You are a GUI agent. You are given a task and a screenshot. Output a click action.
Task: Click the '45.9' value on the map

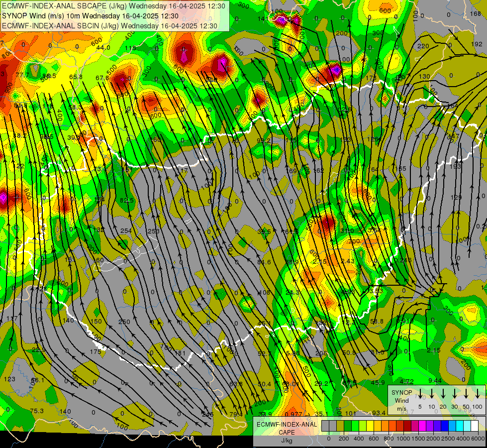(378, 382)
